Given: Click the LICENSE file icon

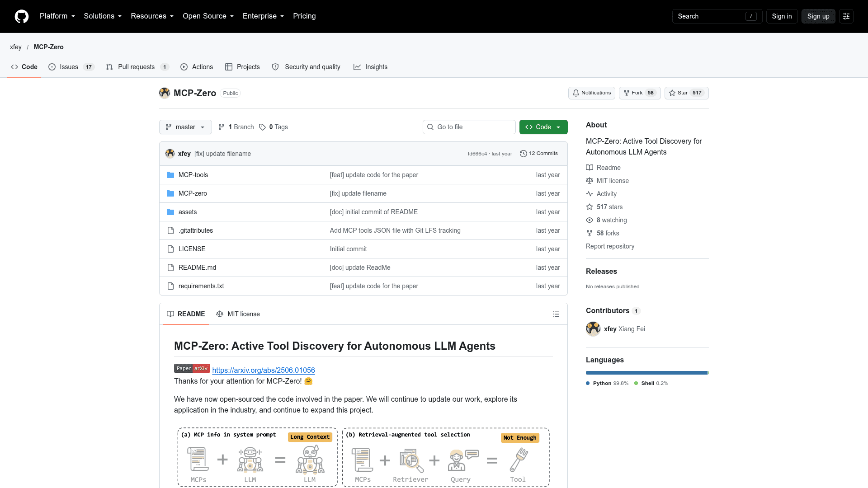Looking at the screenshot, I should pos(170,249).
